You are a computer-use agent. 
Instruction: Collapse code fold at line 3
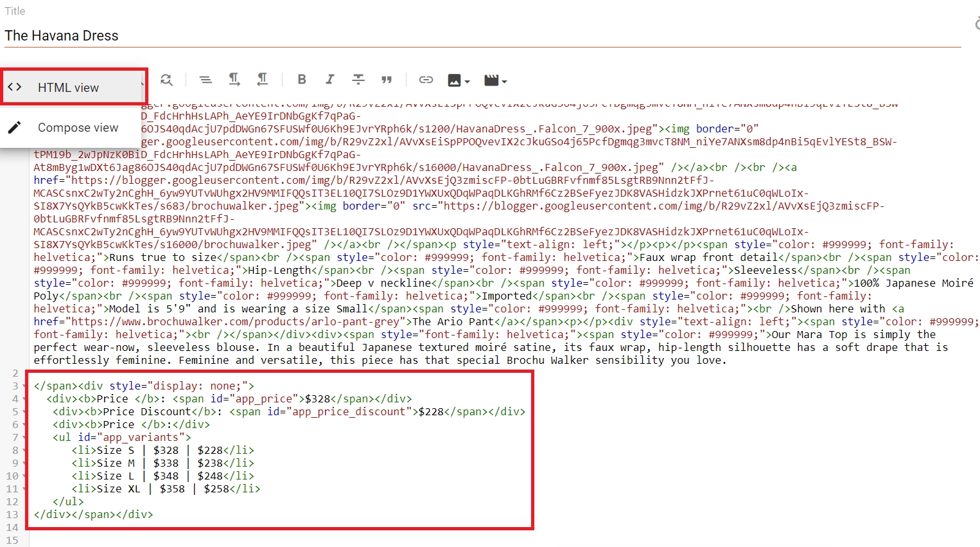[x=24, y=386]
